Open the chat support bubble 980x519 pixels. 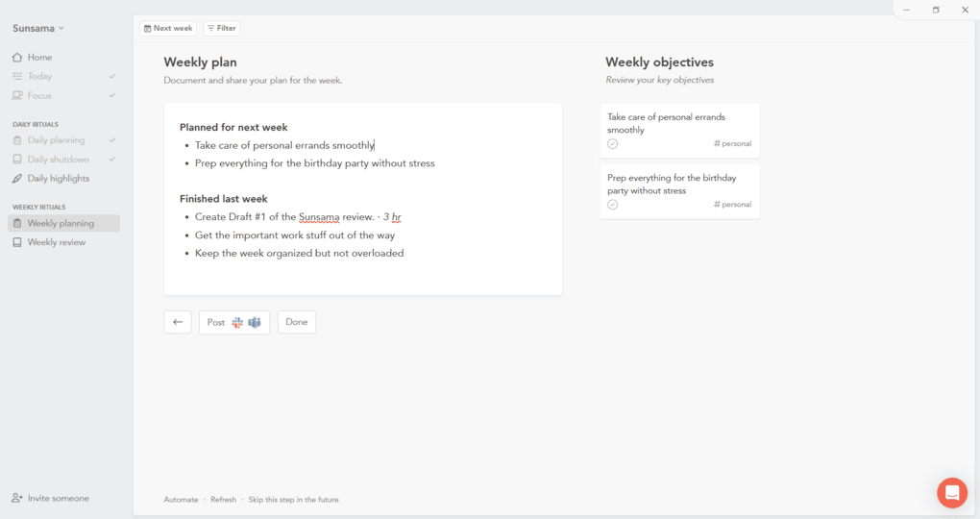click(x=951, y=493)
